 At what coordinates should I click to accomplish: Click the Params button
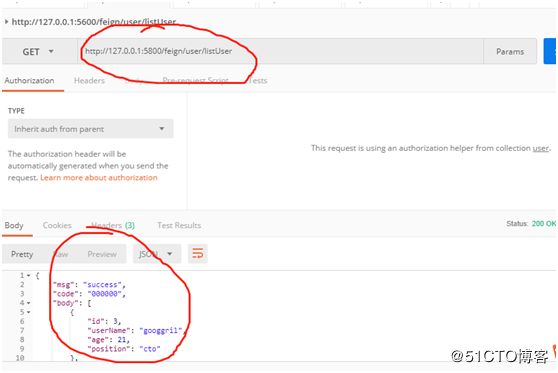tap(510, 52)
